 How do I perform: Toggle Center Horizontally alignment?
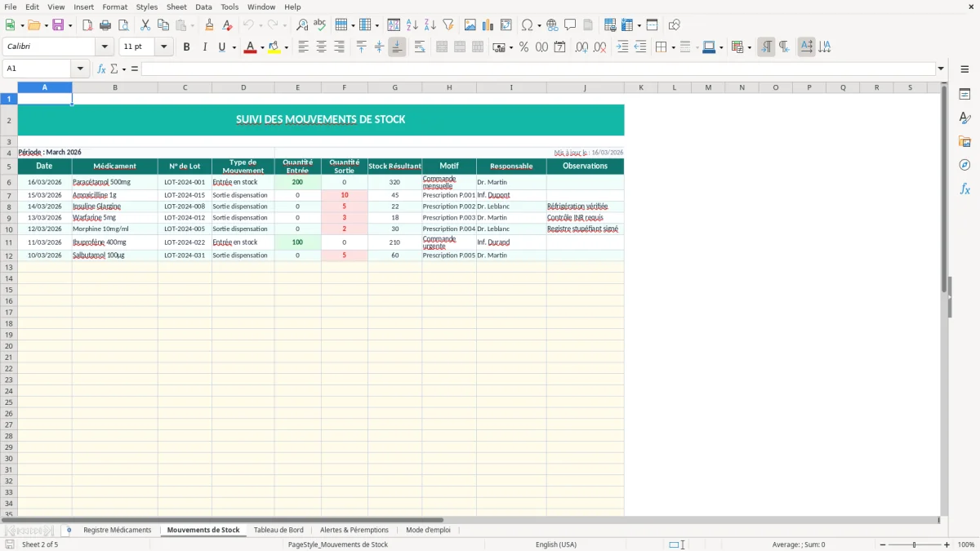click(321, 47)
